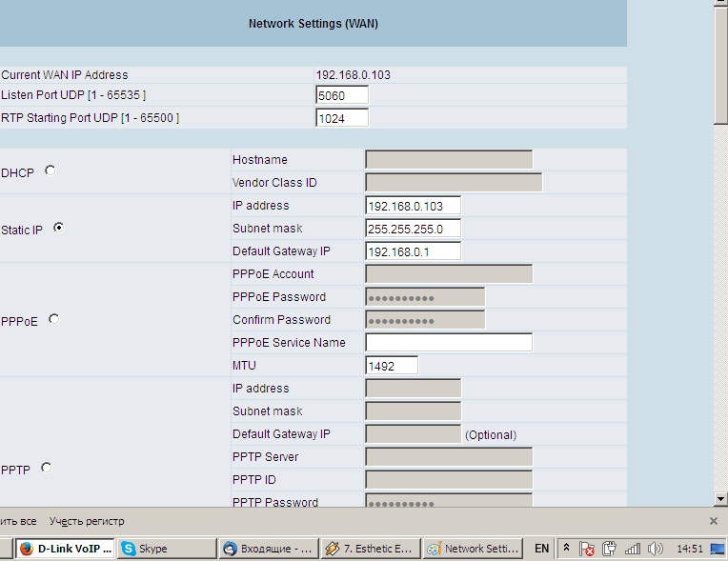728x561 pixels.
Task: Open the Network Setti... Paint taskbar window
Action: 473,549
